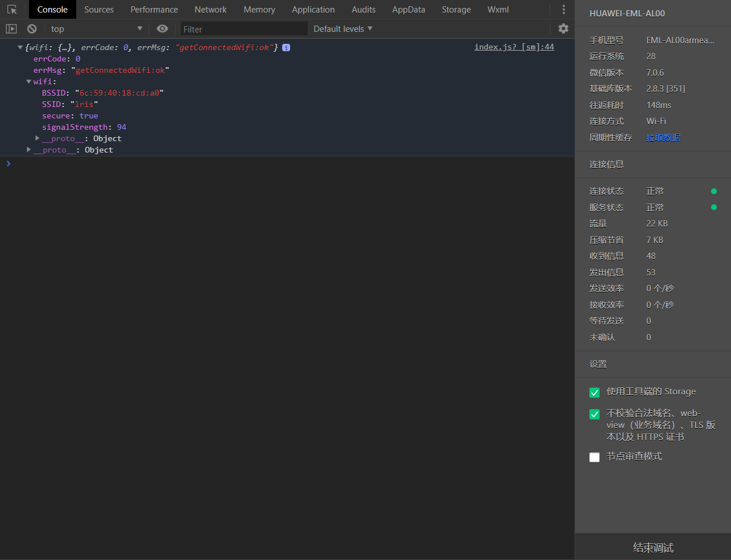Click the 流量 value 22 KB
This screenshot has width=731, height=560.
click(657, 224)
